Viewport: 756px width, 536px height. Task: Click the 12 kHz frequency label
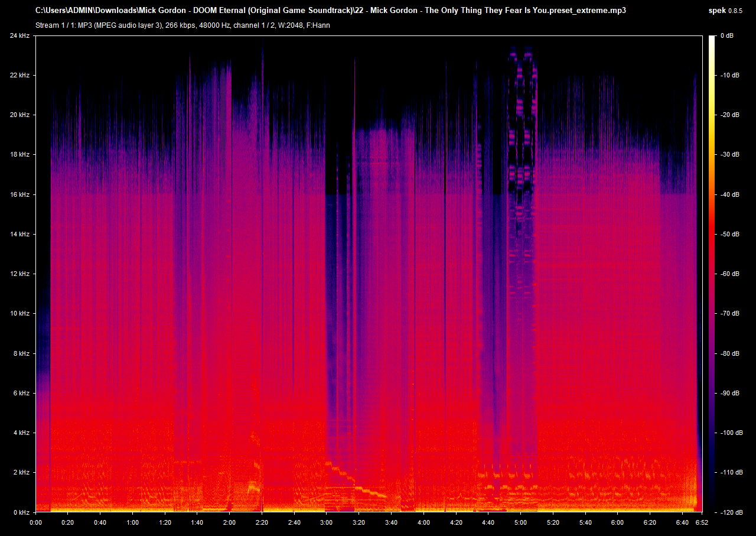pos(19,274)
